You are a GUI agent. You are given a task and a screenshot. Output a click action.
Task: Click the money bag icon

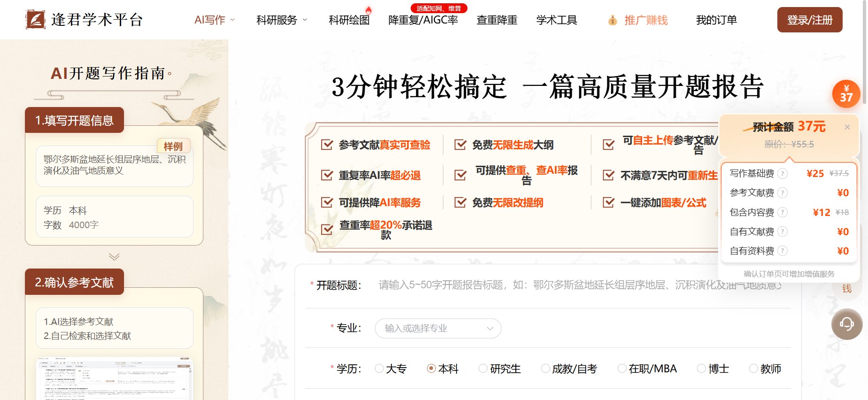612,20
